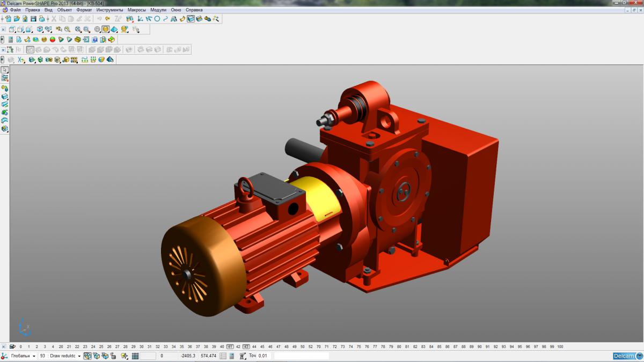Click the calculator icon in the status bar

pos(231,356)
